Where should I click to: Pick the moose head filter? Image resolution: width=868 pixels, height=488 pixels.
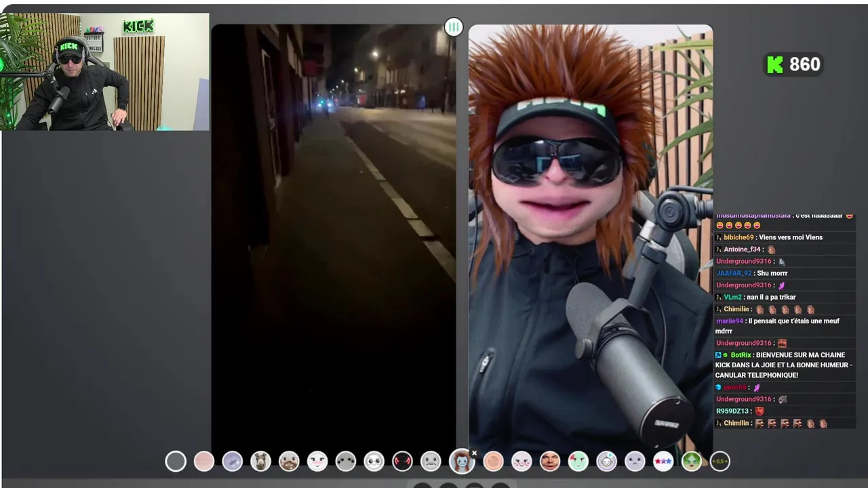pos(260,462)
